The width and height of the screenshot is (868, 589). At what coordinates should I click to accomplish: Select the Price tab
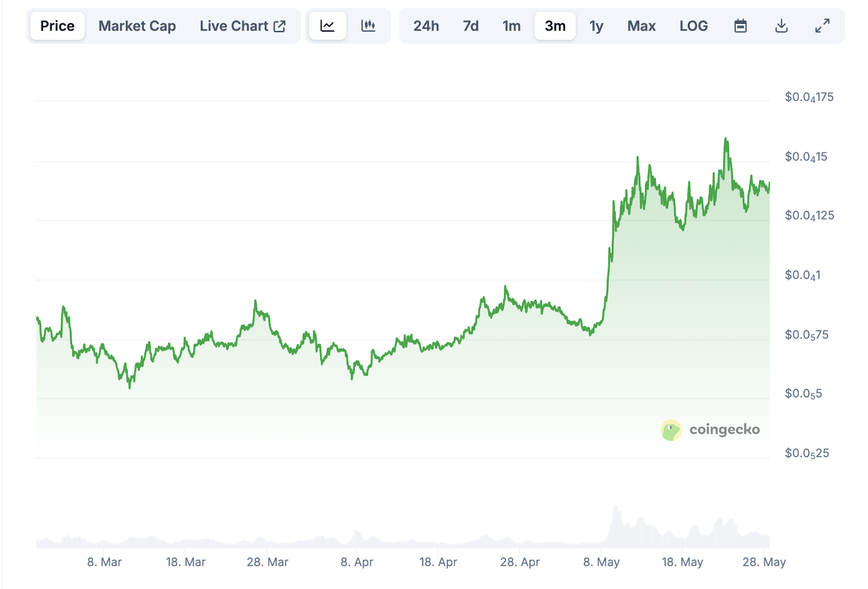pyautogui.click(x=57, y=26)
